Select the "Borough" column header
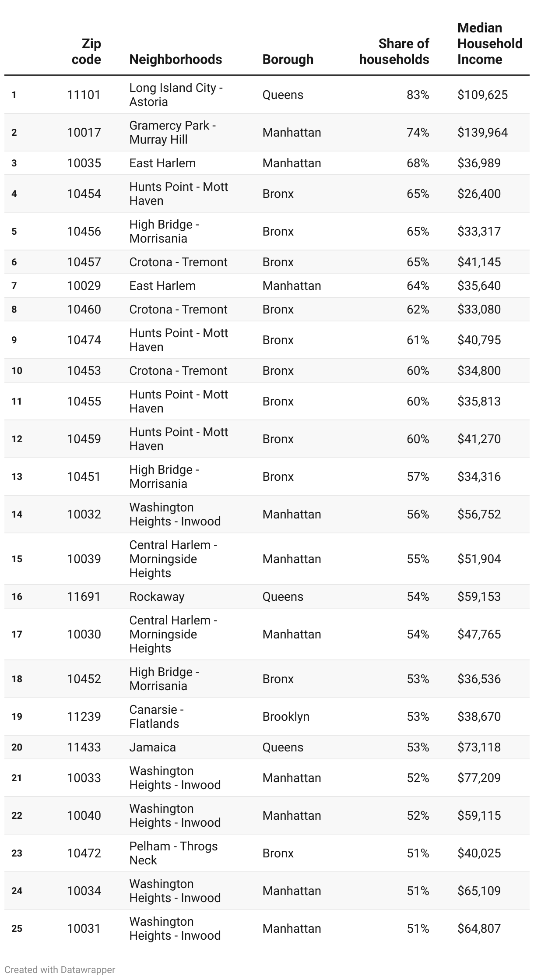Image resolution: width=534 pixels, height=980 pixels. pyautogui.click(x=288, y=59)
